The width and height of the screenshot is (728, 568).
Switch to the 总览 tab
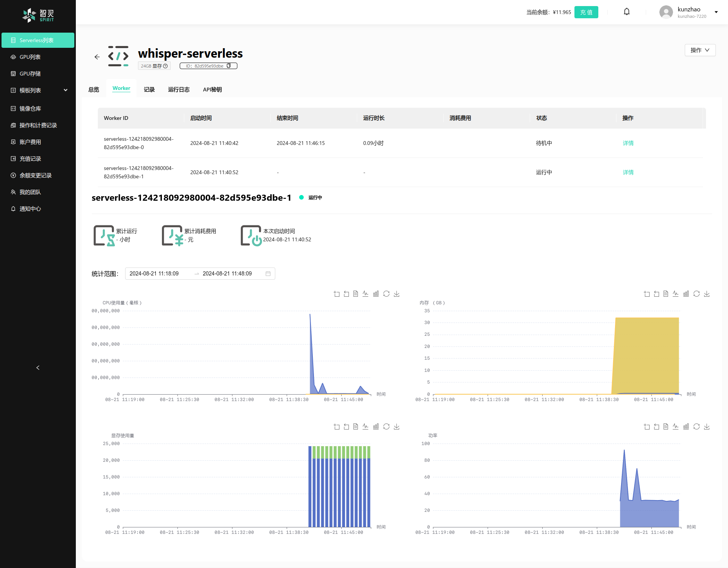pos(94,90)
